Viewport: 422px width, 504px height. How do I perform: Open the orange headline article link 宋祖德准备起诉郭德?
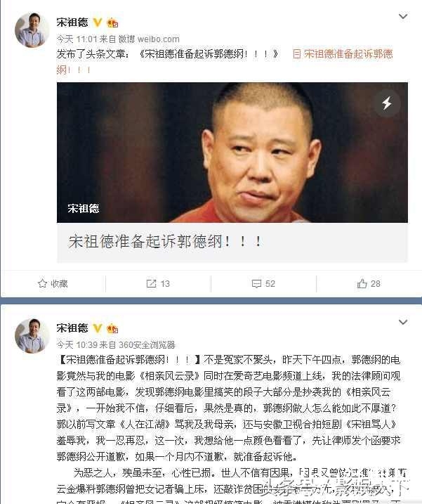click(x=343, y=54)
